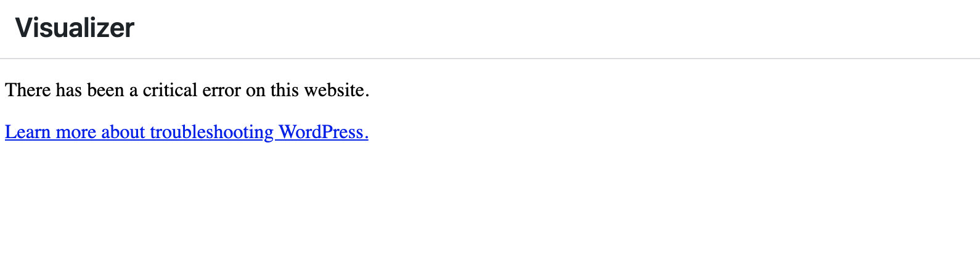
Task: Click the word more in the link
Action: [76, 132]
